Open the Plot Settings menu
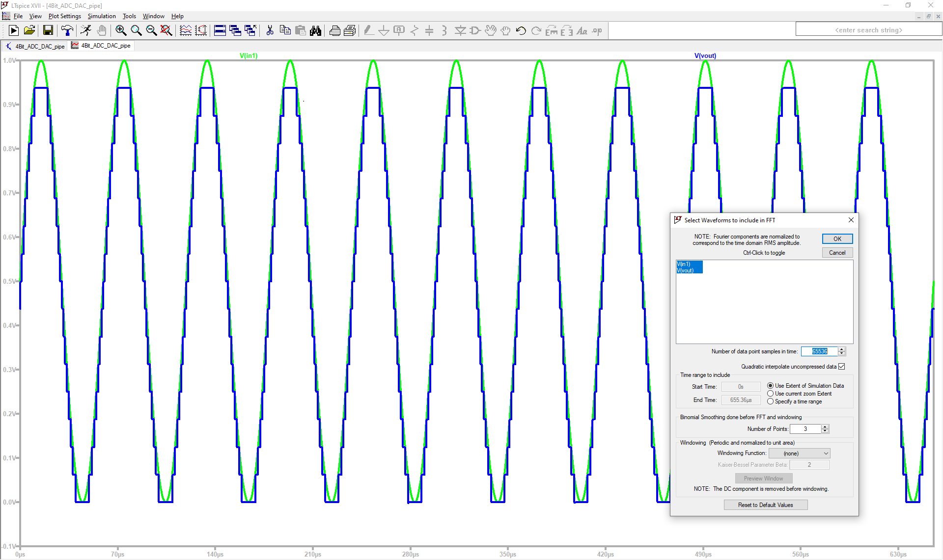The image size is (943, 560). click(64, 16)
